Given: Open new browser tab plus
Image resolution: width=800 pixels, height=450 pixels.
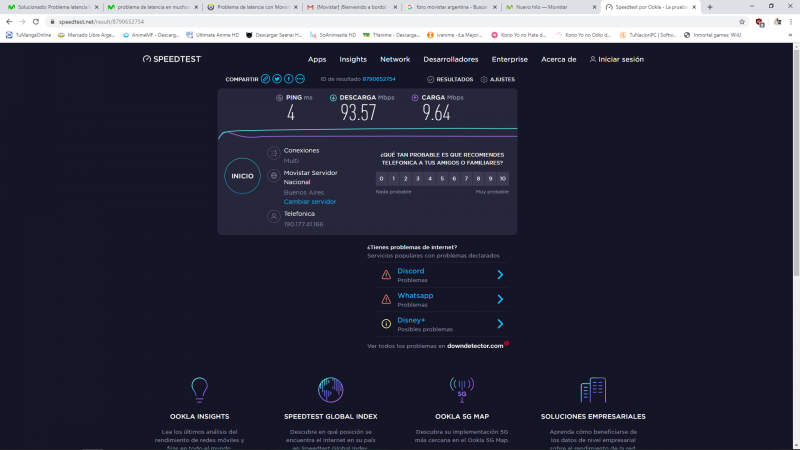Looking at the screenshot, I should (710, 7).
